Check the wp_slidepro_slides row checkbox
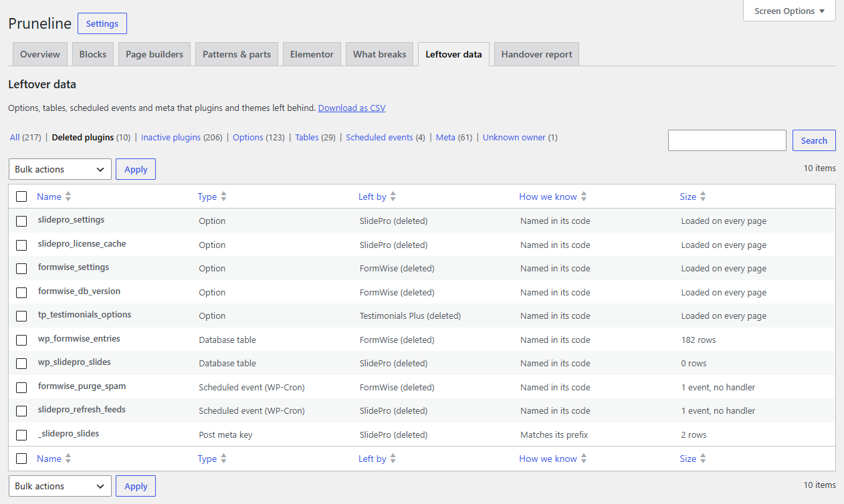 (x=21, y=364)
